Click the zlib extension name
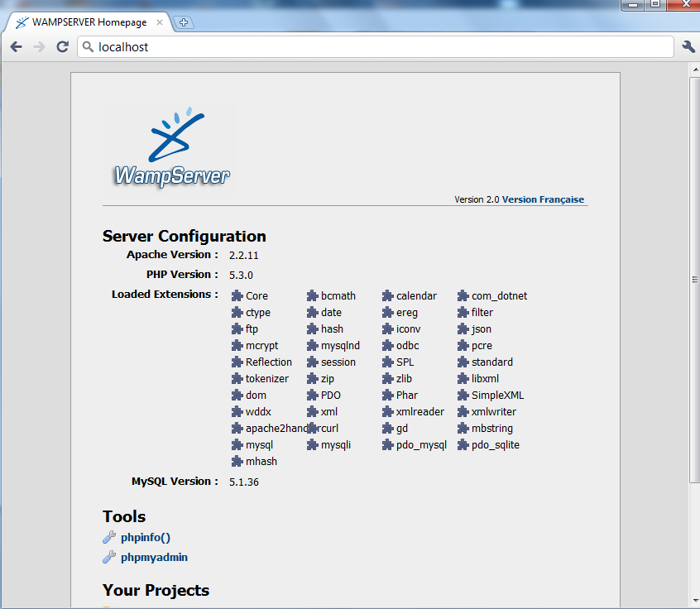700x609 pixels. click(404, 379)
